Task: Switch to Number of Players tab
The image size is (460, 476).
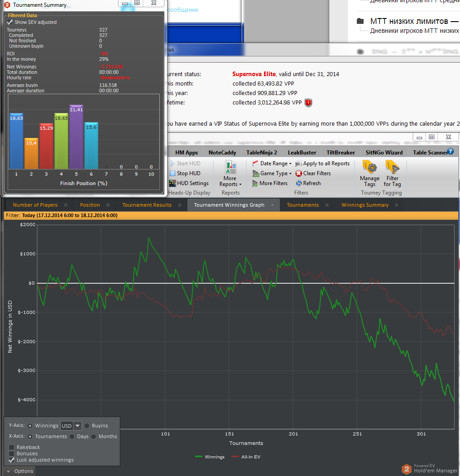Action: pos(35,205)
